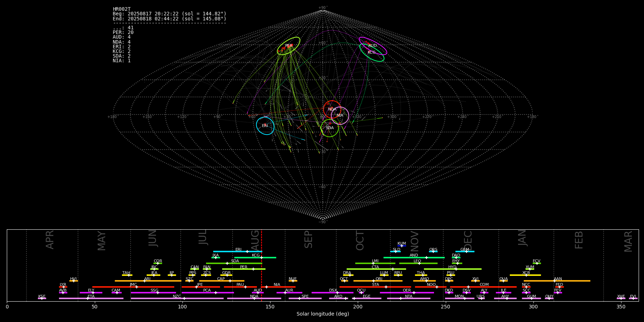Select the End: 20250818 02:44:22 line

pyautogui.click(x=170, y=19)
